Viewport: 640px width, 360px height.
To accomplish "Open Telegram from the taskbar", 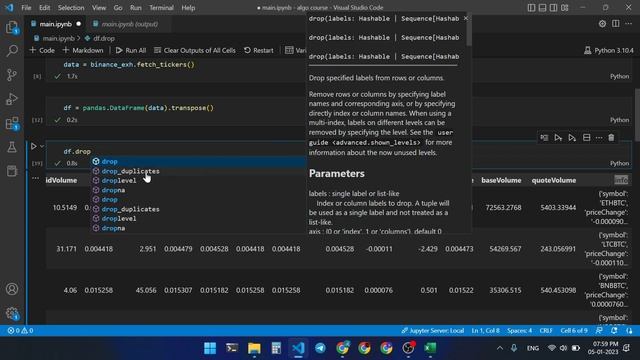I will click(320, 348).
